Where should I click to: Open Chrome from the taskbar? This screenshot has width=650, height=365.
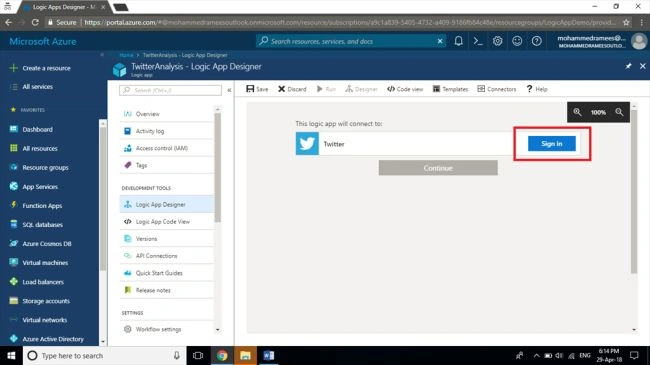click(x=222, y=355)
